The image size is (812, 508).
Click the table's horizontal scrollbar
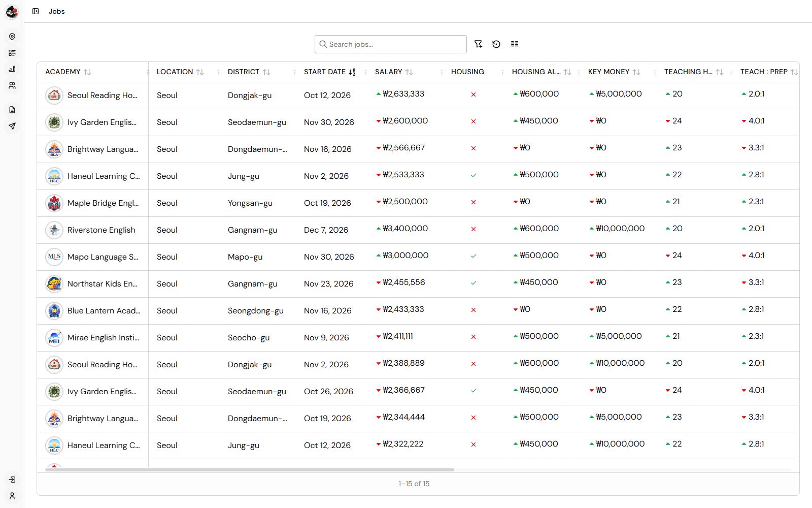250,470
